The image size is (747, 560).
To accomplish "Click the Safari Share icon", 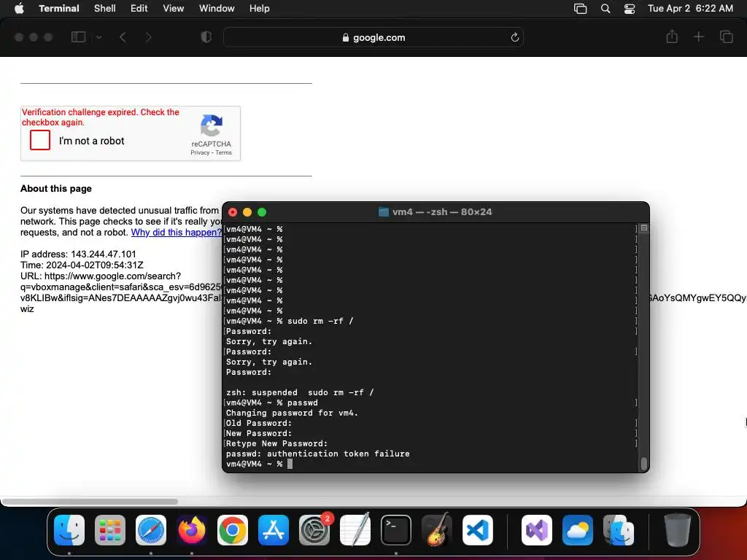I will [672, 36].
